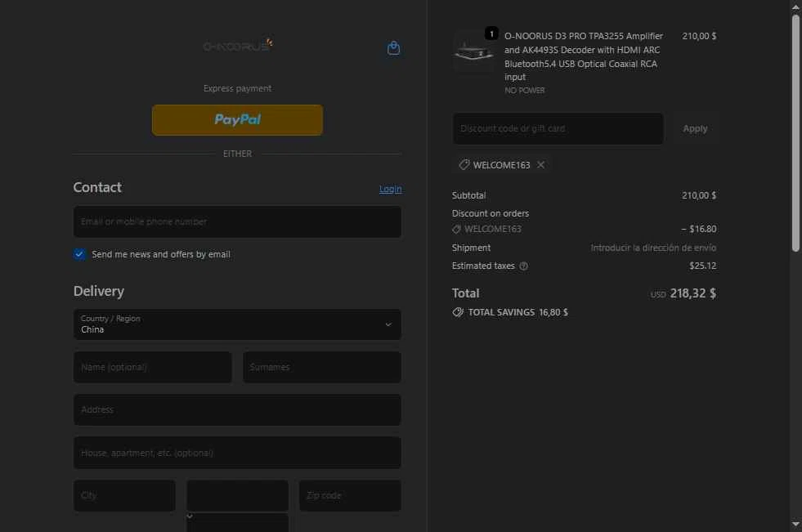Screen dimensions: 802x532
Task: Click the Zip code field
Action: click(x=351, y=495)
